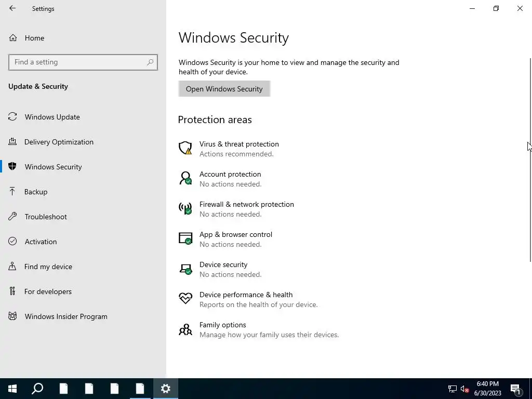This screenshot has width=532, height=399.
Task: Click the 'Protection areas' heading
Action: pyautogui.click(x=215, y=120)
